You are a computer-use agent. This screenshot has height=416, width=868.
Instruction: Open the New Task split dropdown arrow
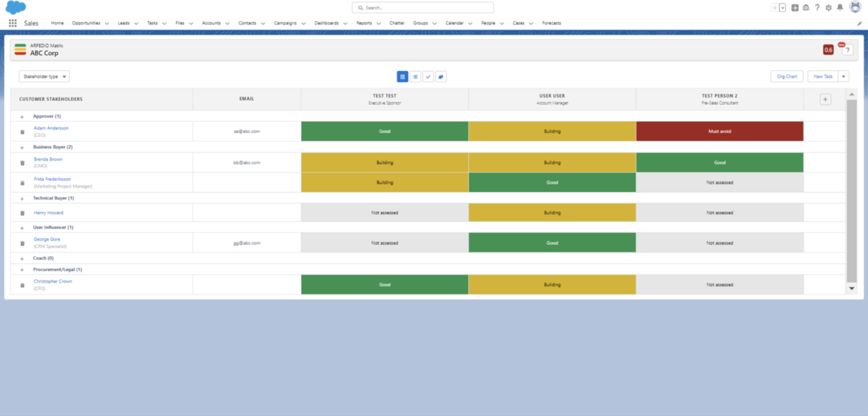(x=844, y=77)
